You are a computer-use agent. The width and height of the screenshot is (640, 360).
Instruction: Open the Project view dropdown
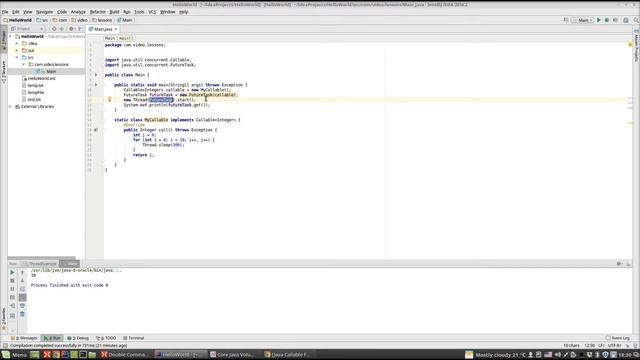click(x=27, y=29)
